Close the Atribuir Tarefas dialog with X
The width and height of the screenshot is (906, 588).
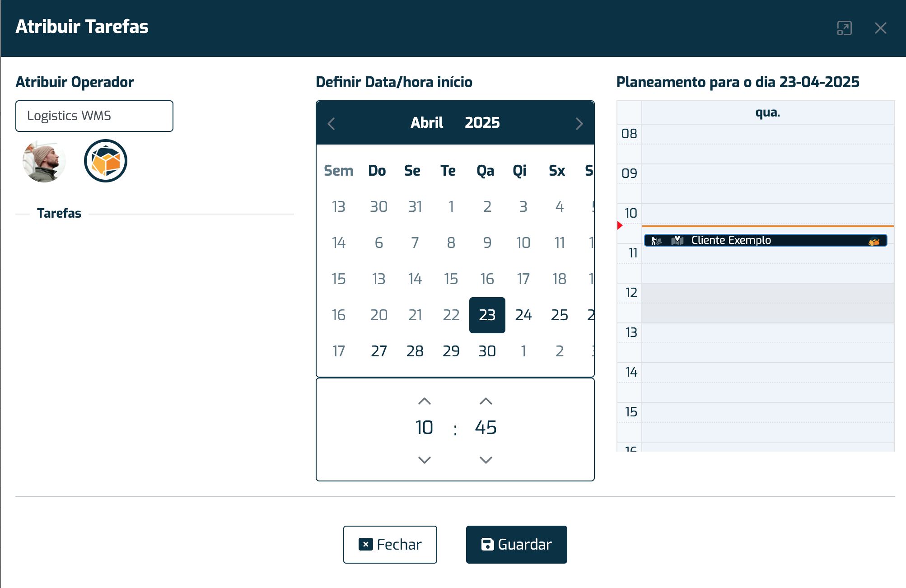click(x=880, y=28)
